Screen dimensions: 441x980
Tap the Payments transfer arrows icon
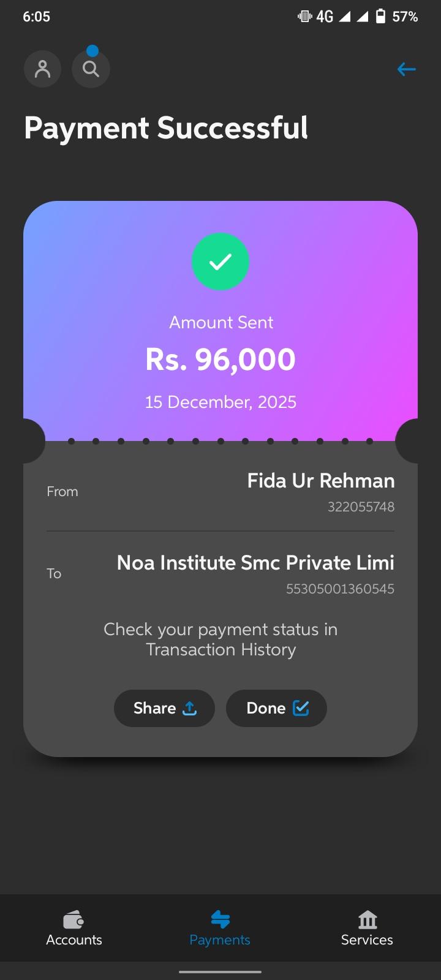pos(220,919)
